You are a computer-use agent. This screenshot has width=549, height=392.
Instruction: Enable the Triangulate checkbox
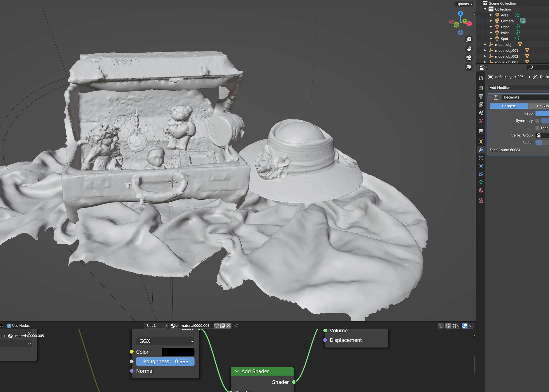tap(537, 128)
